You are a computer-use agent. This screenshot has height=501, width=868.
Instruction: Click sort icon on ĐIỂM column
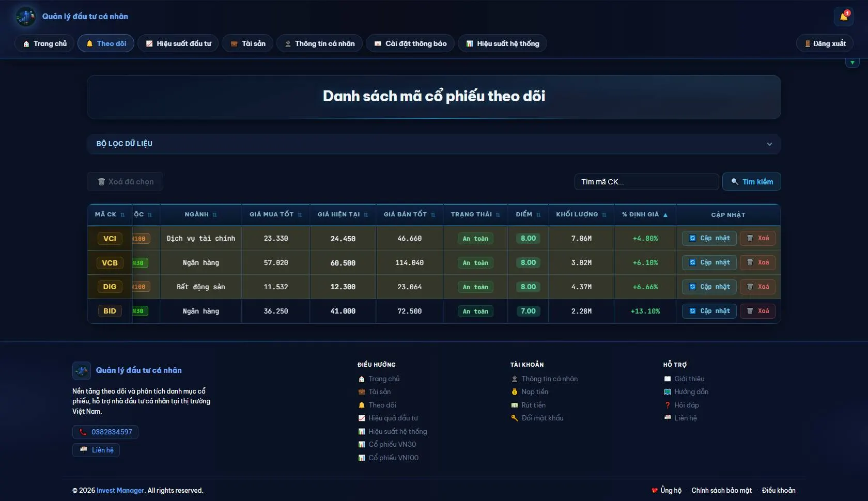538,215
